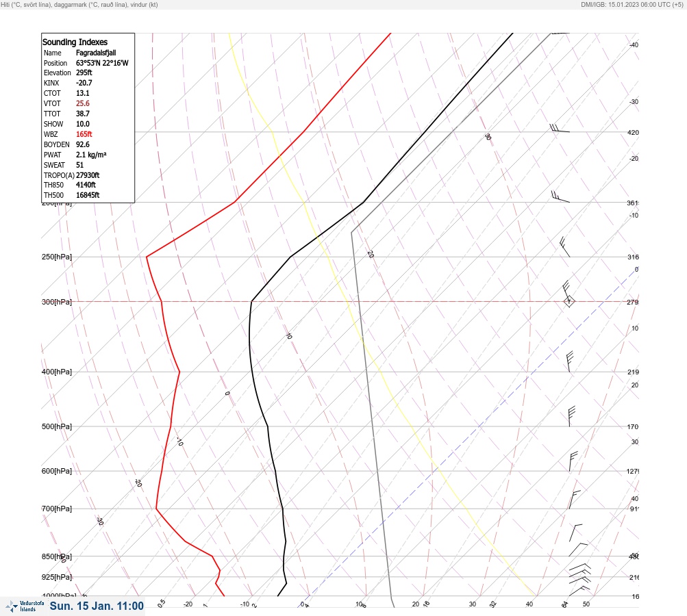Click the 'Sounding Indexes' title
This screenshot has height=616, width=687.
pos(75,42)
